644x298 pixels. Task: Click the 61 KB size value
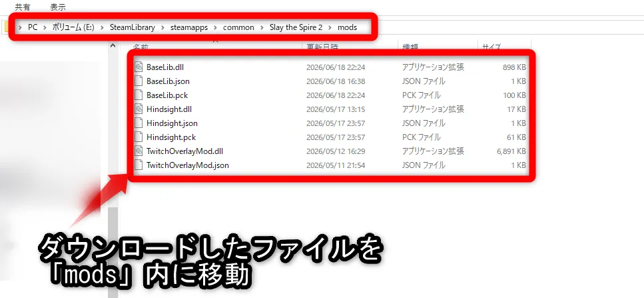point(516,137)
